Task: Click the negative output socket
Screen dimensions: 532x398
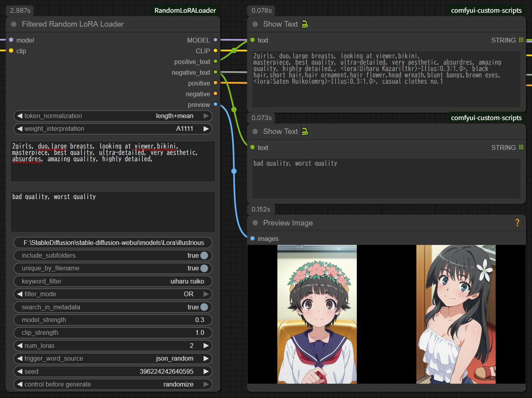Action: tap(215, 93)
